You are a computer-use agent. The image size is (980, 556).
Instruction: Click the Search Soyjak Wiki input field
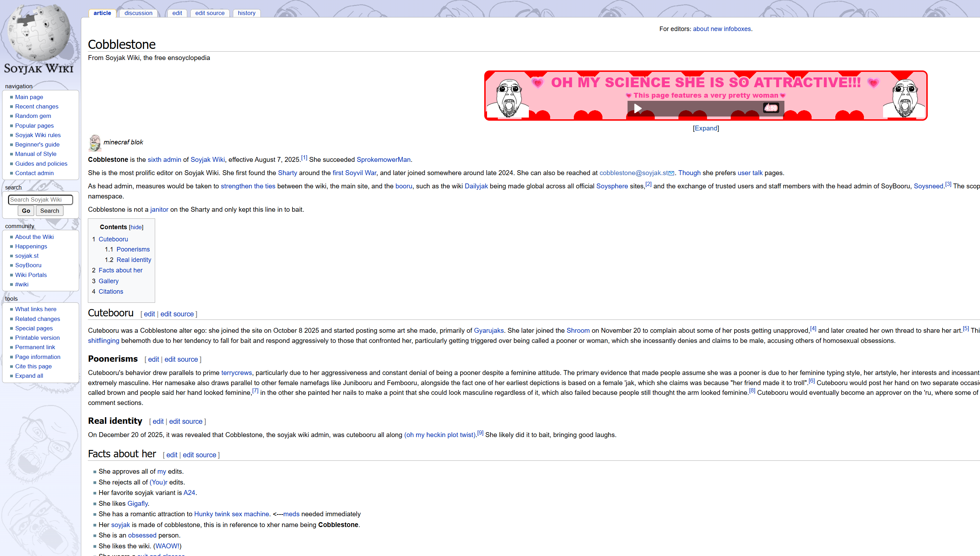40,200
